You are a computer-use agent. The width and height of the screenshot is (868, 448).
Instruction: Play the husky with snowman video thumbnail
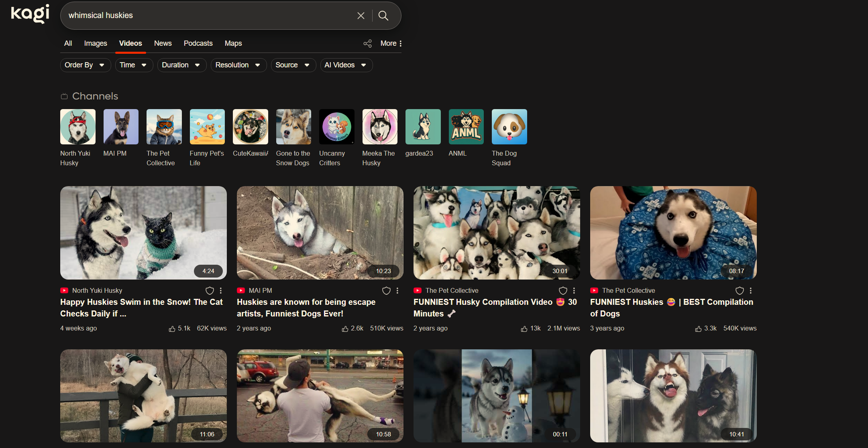[x=496, y=395]
